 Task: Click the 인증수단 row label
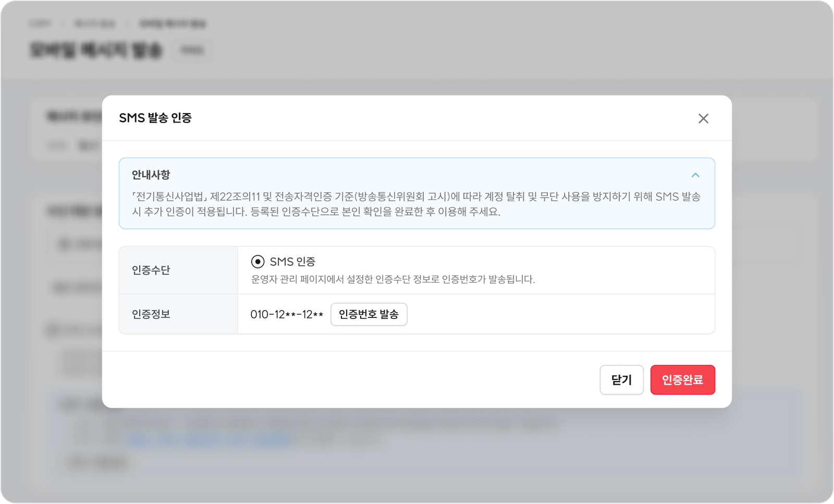(151, 270)
